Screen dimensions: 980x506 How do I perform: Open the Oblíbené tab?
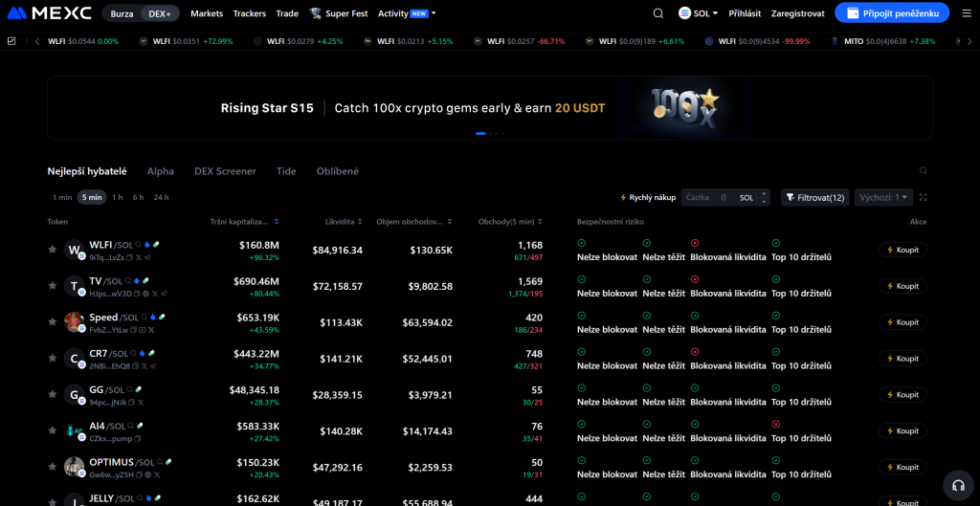[338, 171]
